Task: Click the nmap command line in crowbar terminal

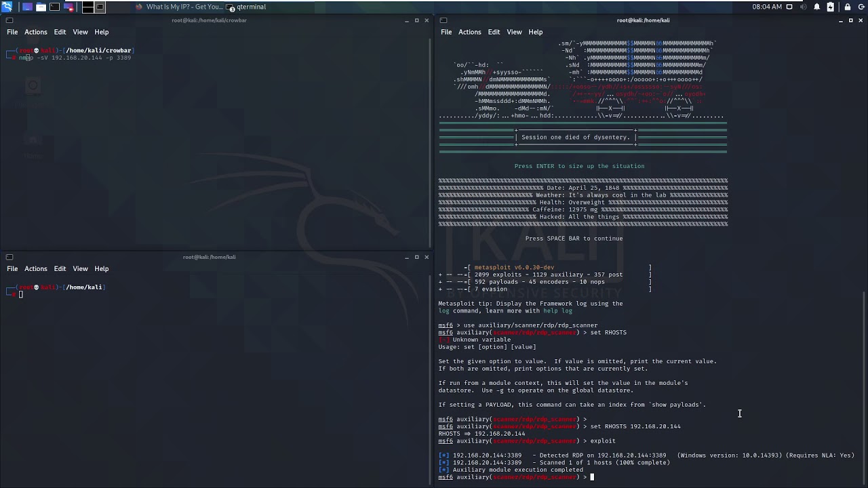Action: pos(75,58)
